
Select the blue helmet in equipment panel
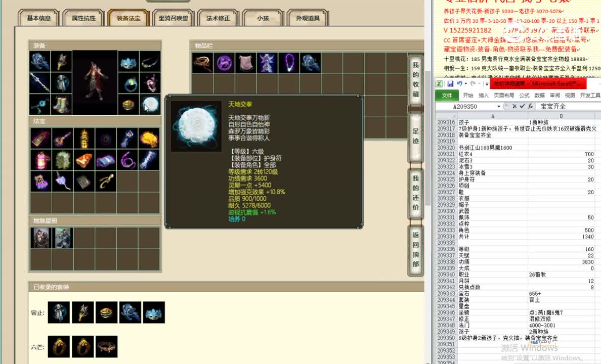coord(40,61)
